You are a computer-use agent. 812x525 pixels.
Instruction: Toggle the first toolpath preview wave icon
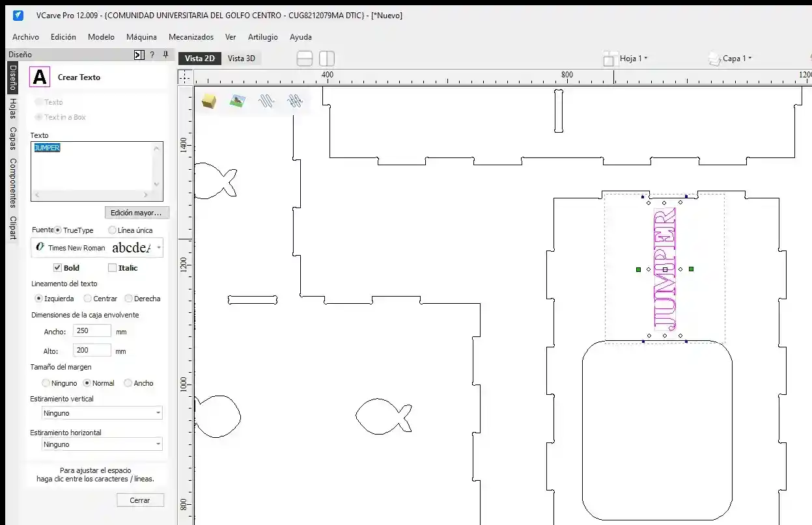click(x=266, y=101)
